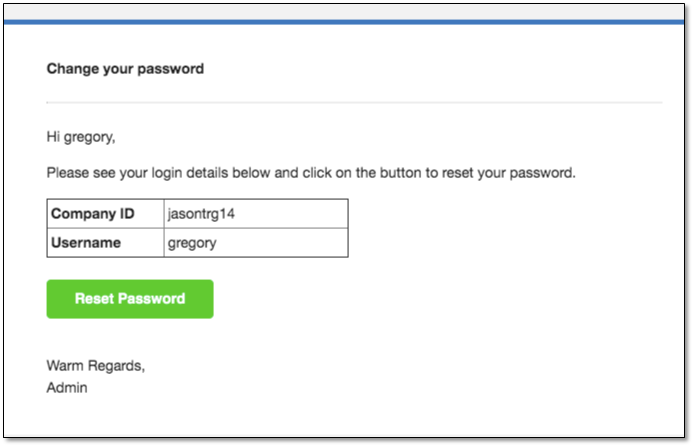Click the phrase reset your password in sentence
Viewport: 694px width, 447px height.
pos(508,173)
